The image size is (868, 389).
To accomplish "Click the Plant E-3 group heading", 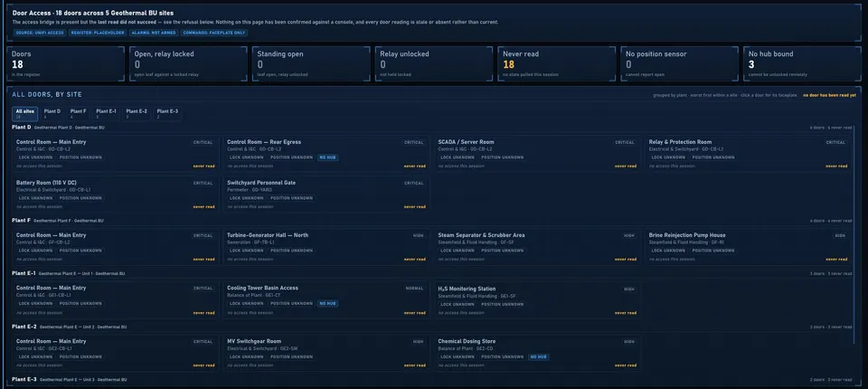I will [x=24, y=380].
